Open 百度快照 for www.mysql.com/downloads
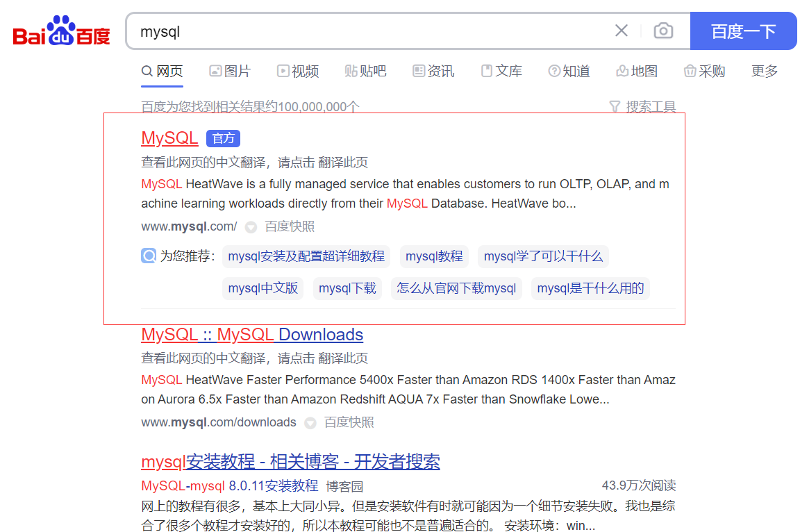Screen dimensions: 800x532 tap(349, 422)
